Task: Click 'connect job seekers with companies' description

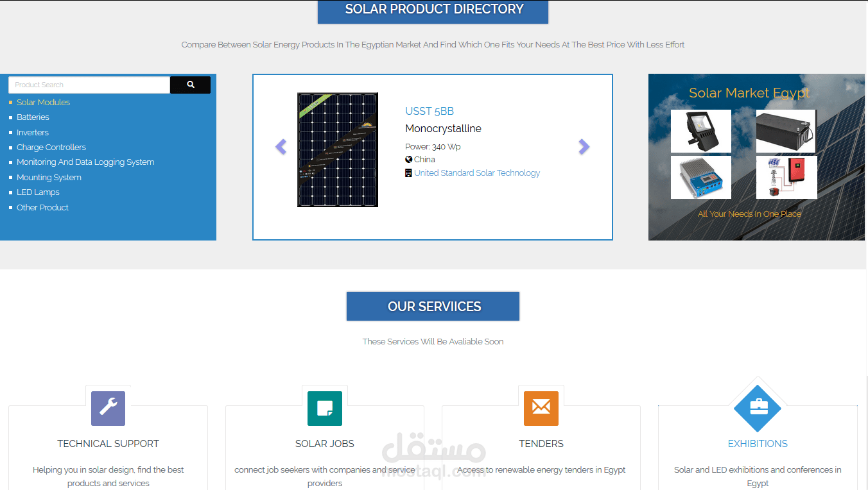Action: (x=325, y=477)
